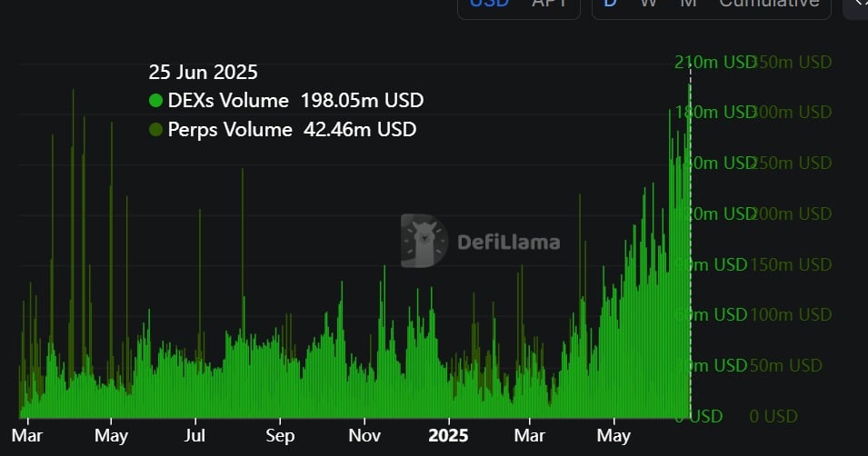This screenshot has width=868, height=456.
Task: Click the Nov x-axis label
Action: point(364,435)
